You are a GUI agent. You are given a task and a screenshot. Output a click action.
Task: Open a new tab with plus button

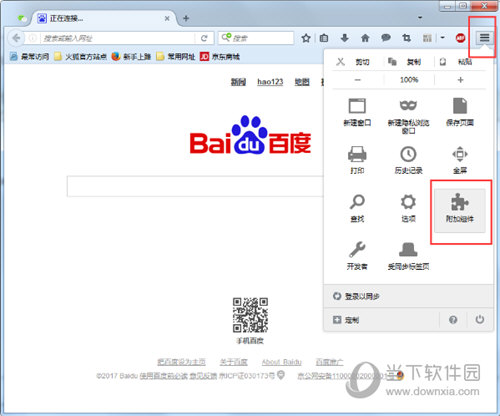tap(186, 18)
